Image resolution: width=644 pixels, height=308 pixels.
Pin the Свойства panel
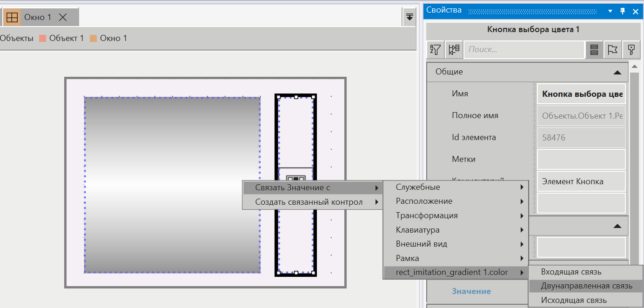click(x=623, y=11)
